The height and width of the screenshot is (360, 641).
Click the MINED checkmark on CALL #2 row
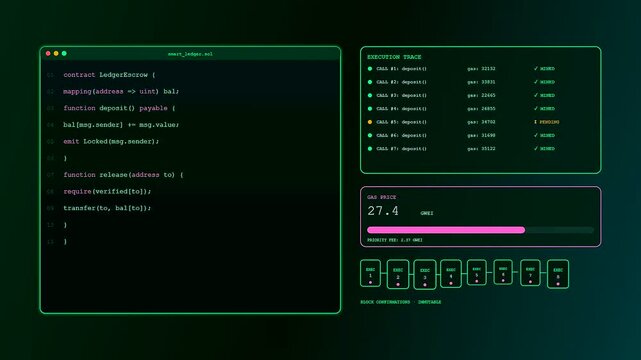point(544,82)
